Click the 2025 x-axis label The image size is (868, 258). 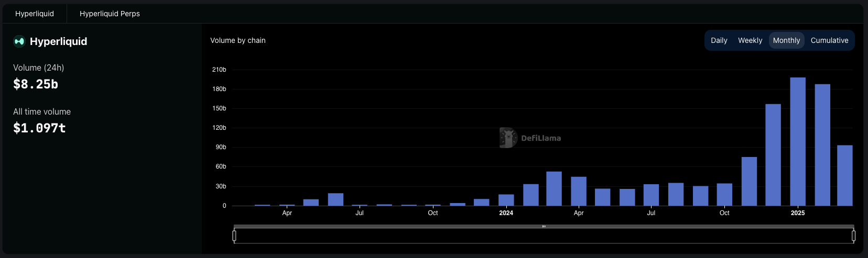[x=798, y=213]
